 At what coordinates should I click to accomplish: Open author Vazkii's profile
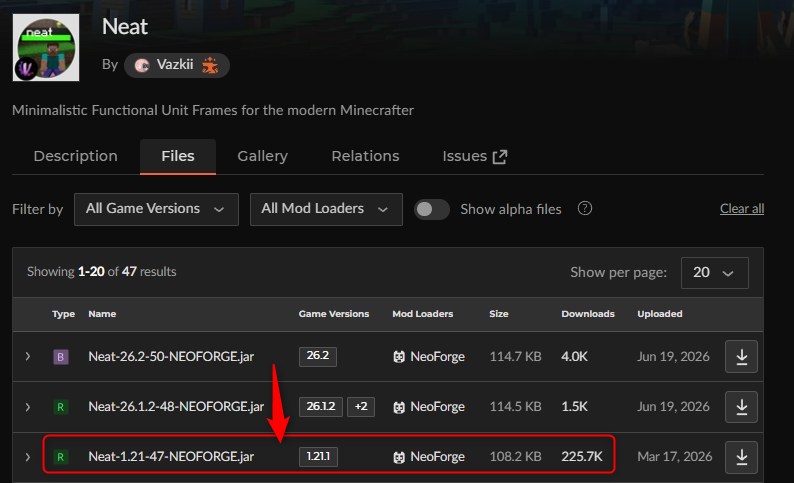pos(176,65)
